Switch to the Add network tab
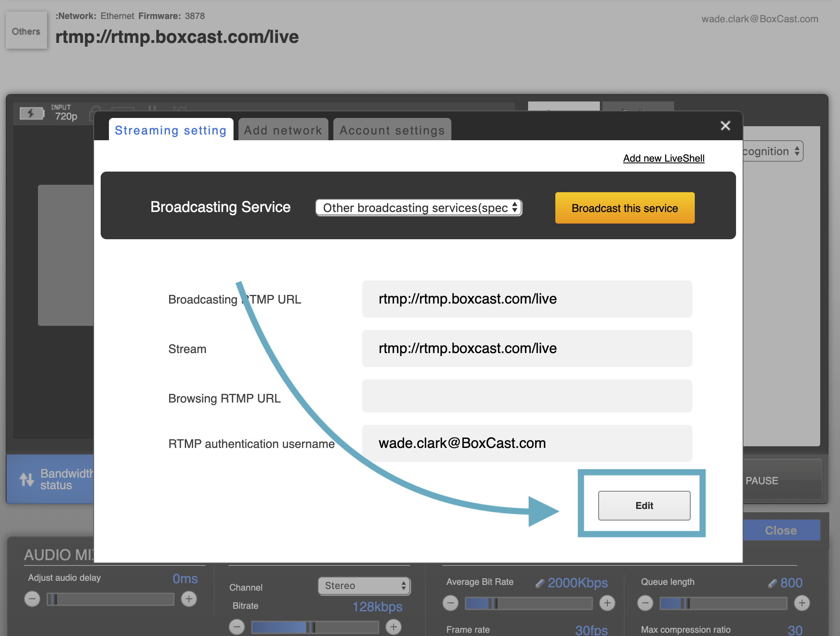Viewport: 840px width, 636px height. (283, 130)
